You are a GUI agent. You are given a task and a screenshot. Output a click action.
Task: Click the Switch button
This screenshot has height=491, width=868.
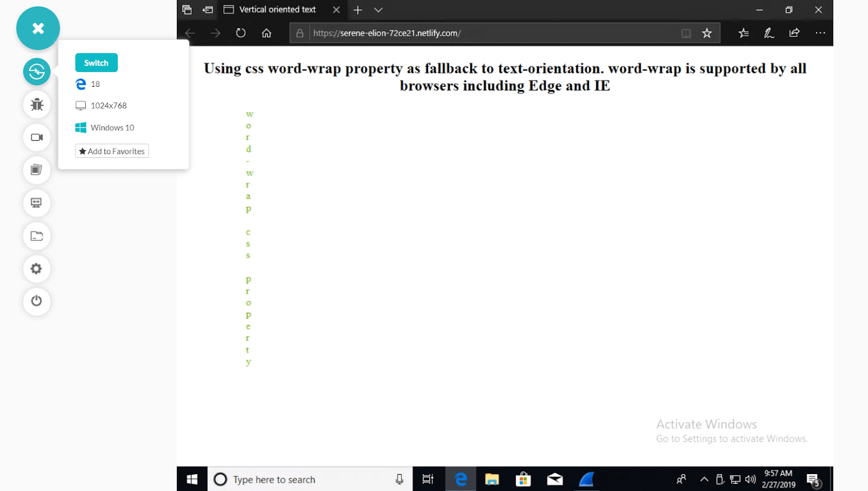click(96, 62)
